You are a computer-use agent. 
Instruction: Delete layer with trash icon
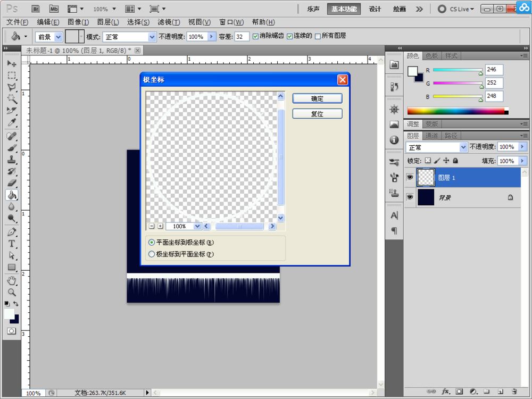pyautogui.click(x=514, y=392)
